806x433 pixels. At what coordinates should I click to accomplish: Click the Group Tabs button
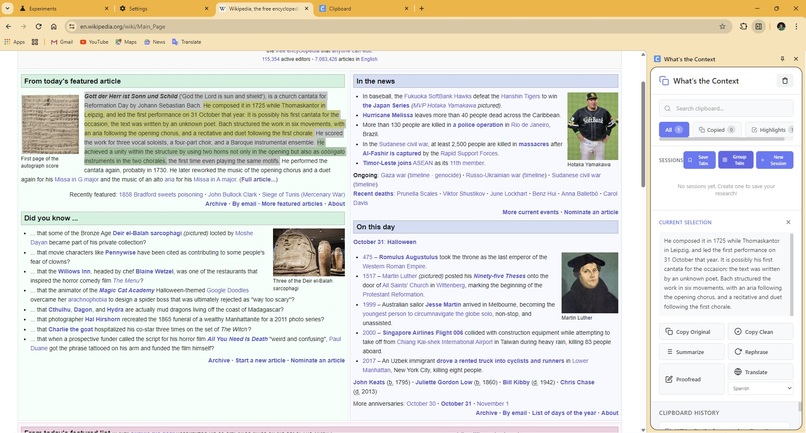click(x=736, y=160)
